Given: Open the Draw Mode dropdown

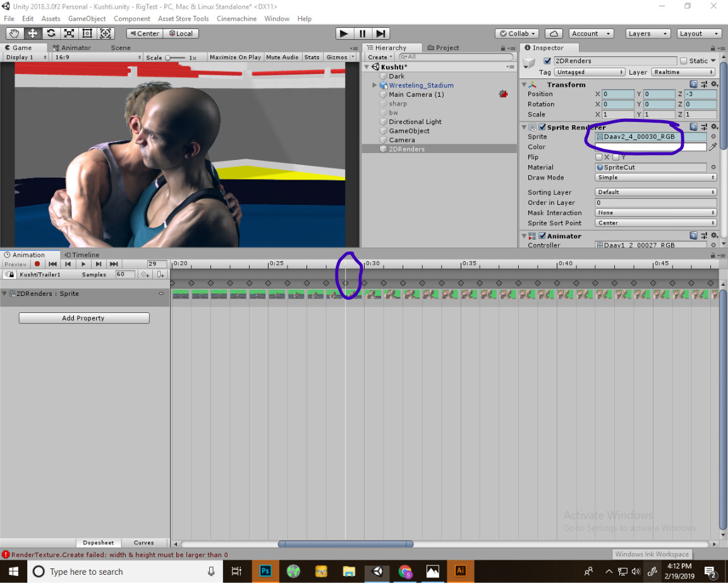Looking at the screenshot, I should pos(655,178).
